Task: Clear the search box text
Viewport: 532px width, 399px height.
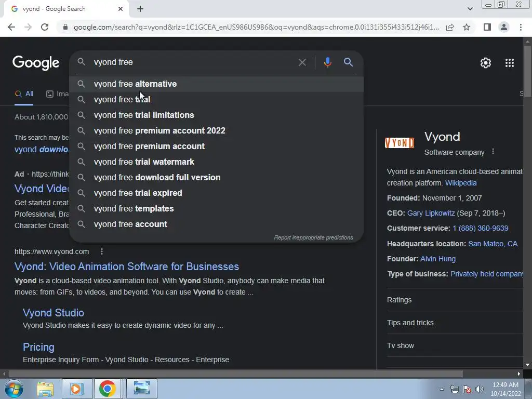Action: [302, 62]
